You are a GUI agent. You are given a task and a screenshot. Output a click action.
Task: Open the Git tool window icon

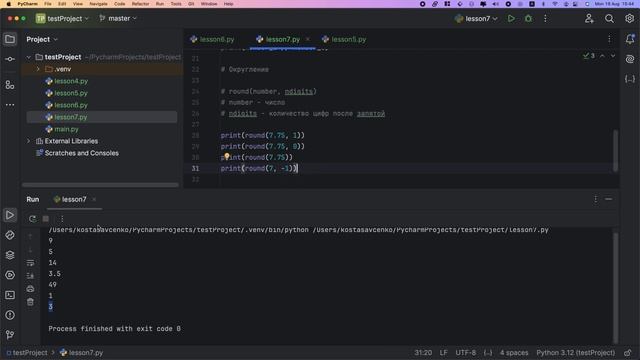click(x=10, y=335)
